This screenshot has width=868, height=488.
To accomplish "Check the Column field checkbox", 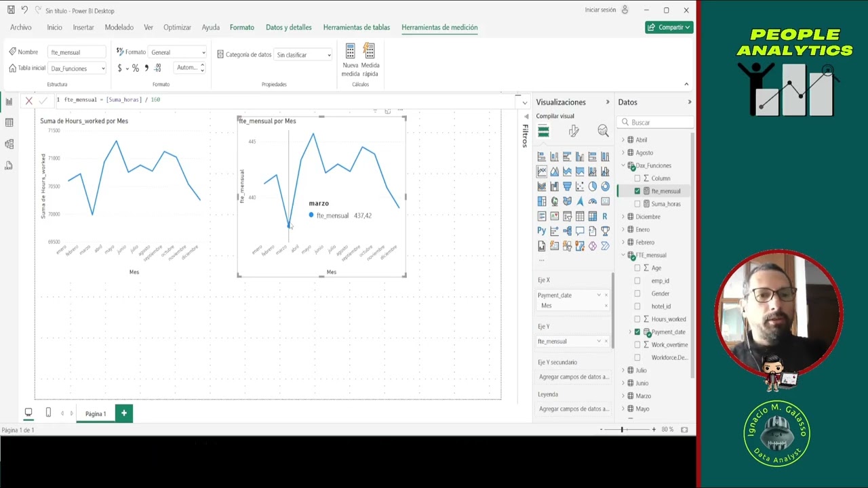I will (x=637, y=178).
